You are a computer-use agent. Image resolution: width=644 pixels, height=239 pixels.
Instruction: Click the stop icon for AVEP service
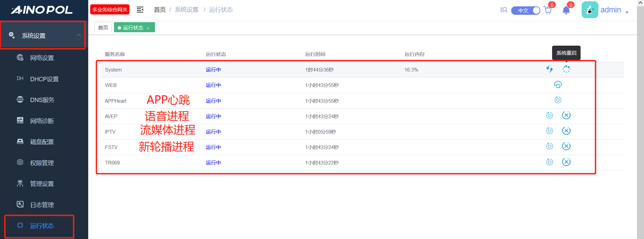coord(566,115)
